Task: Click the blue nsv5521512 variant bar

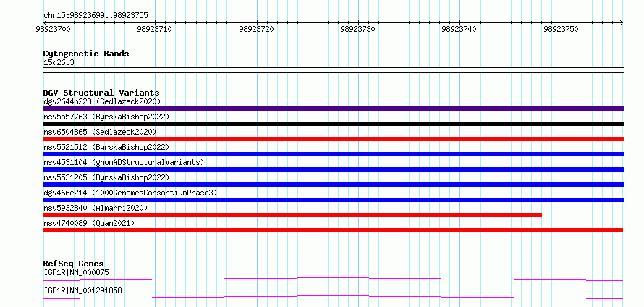Action: [x=333, y=154]
